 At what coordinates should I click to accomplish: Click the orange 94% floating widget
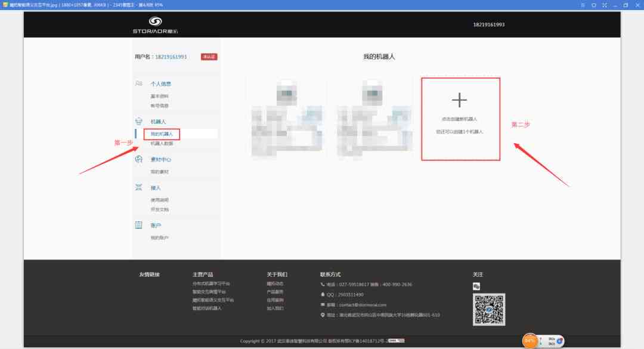click(530, 341)
